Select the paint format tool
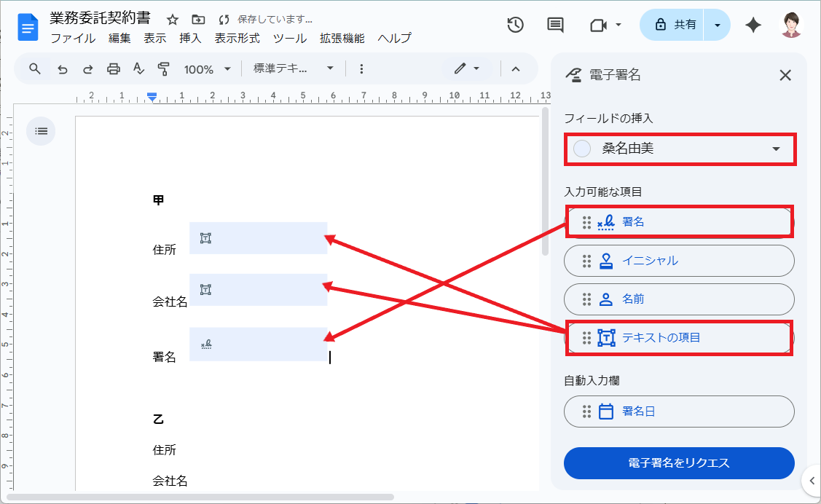 [x=164, y=68]
